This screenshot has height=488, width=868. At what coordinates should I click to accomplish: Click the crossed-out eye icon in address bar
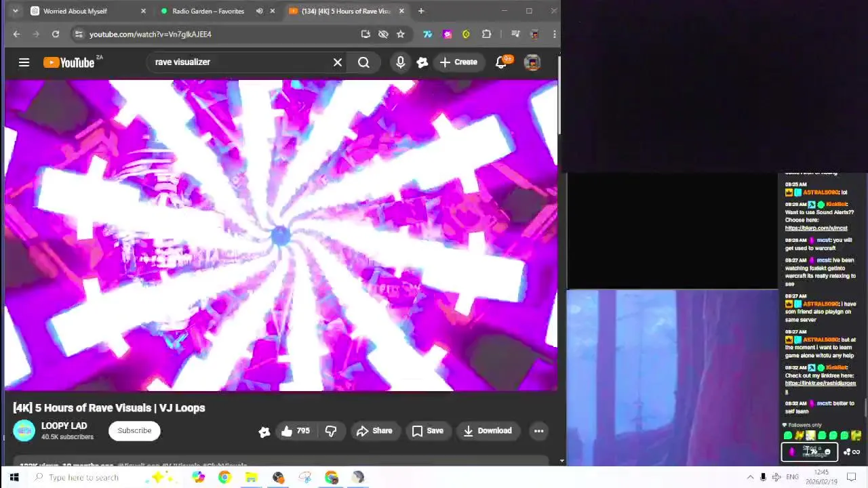click(x=383, y=34)
